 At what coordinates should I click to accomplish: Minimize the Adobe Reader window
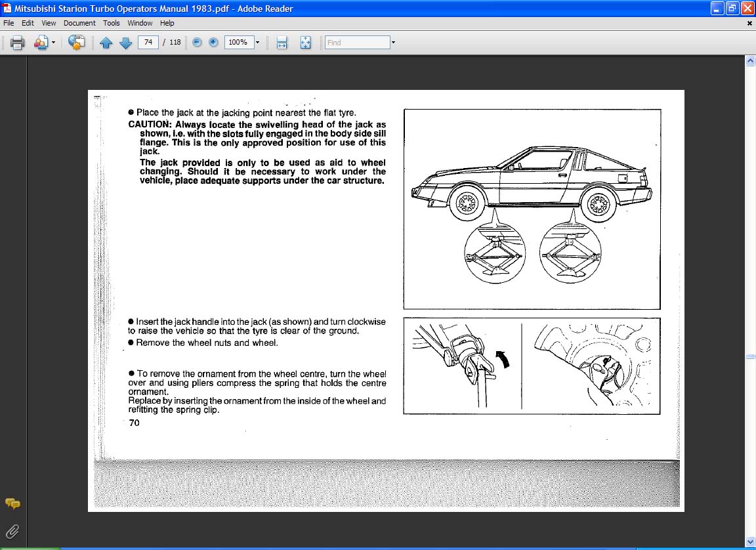click(x=717, y=8)
